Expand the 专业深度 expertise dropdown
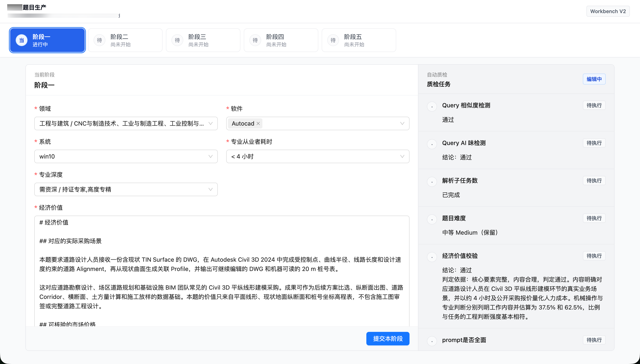 (x=126, y=189)
